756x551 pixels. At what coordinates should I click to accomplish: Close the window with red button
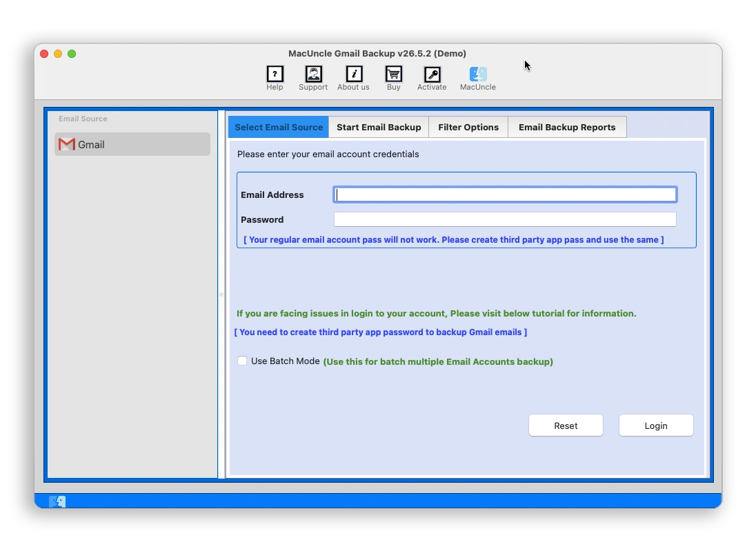(44, 54)
